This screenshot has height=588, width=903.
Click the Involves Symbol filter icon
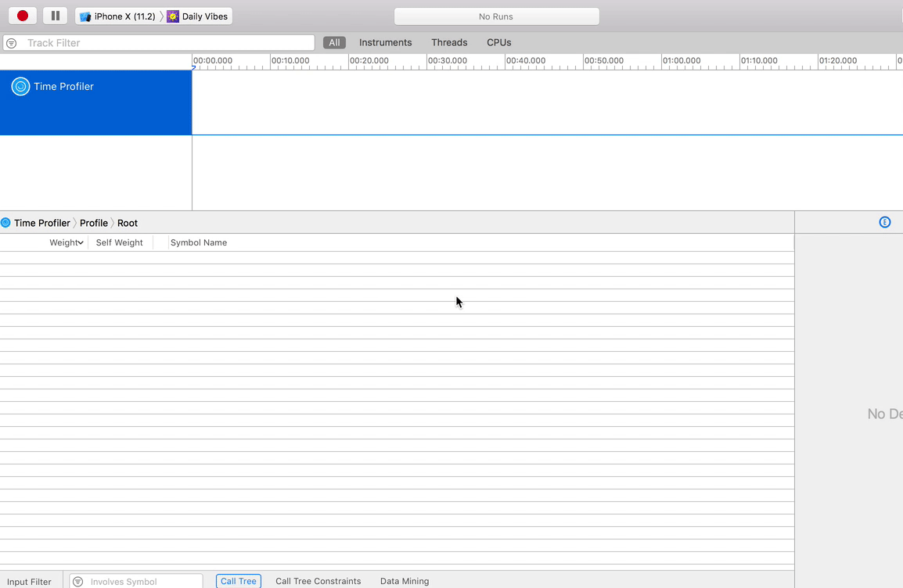[x=77, y=581]
